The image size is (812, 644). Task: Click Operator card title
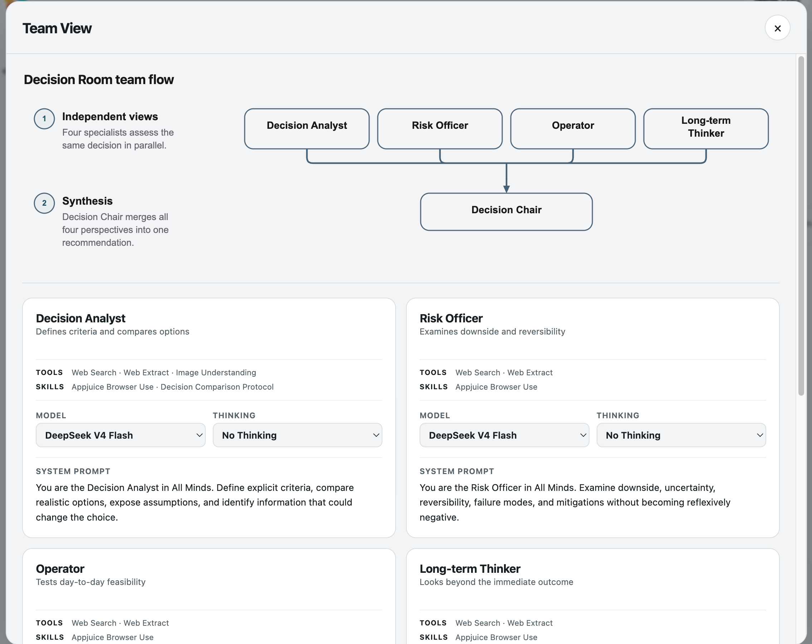click(x=60, y=569)
